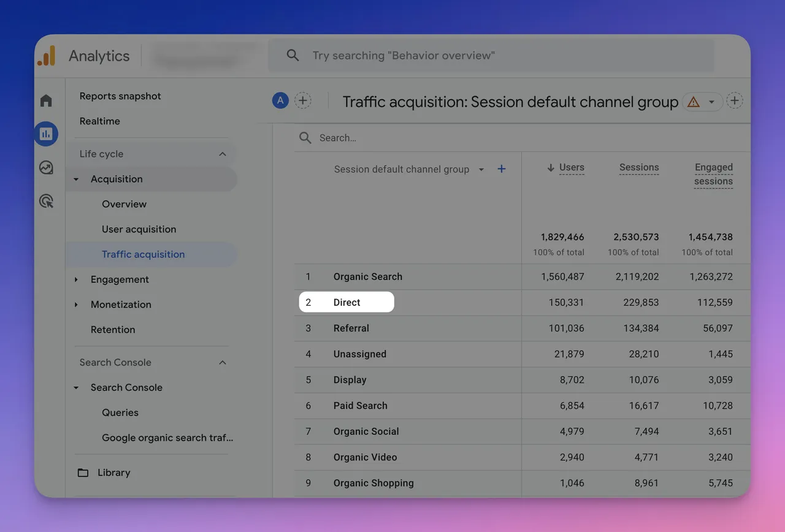Expand the Engagement tree arrow
785x532 pixels.
point(77,279)
